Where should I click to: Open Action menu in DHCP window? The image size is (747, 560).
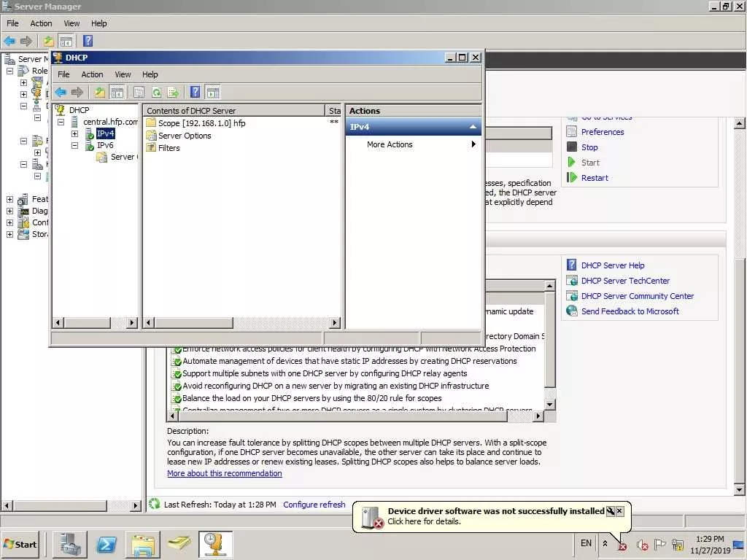tap(92, 74)
